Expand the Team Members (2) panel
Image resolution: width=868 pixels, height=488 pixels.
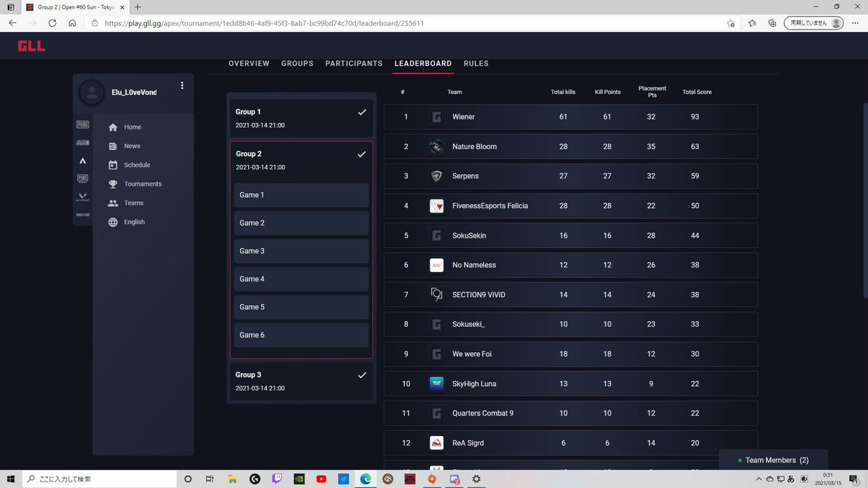pyautogui.click(x=773, y=461)
